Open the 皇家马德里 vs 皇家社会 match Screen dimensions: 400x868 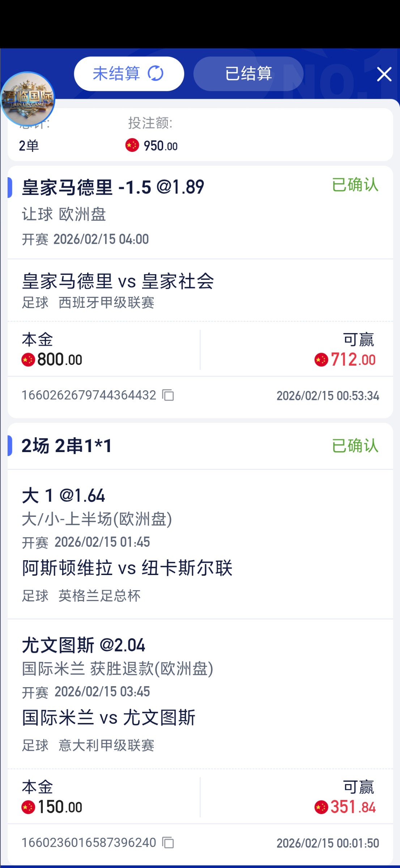pyautogui.click(x=118, y=281)
